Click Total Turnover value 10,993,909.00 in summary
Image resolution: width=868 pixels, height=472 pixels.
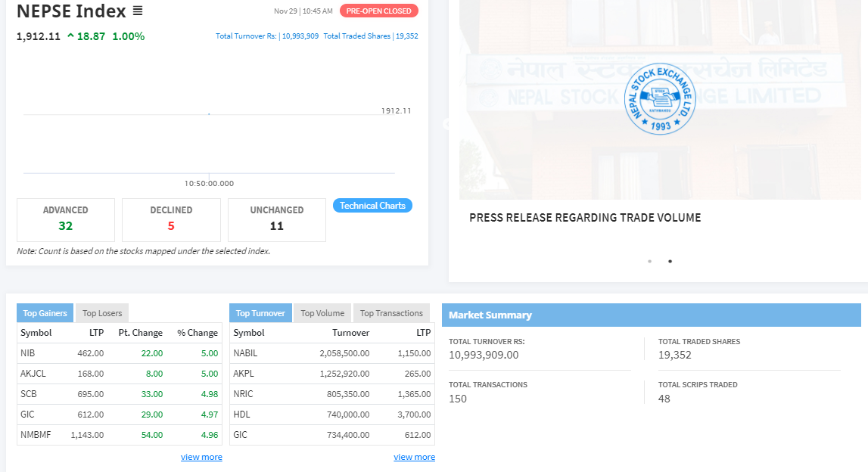click(484, 356)
